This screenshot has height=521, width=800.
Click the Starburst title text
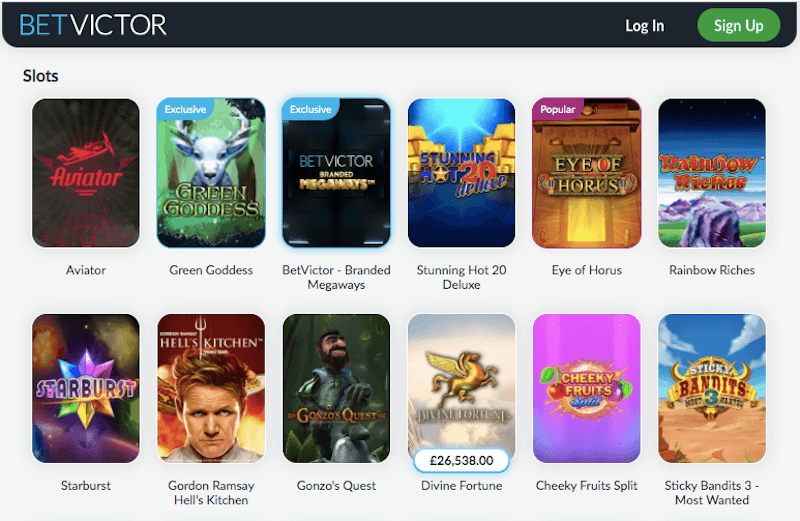86,485
